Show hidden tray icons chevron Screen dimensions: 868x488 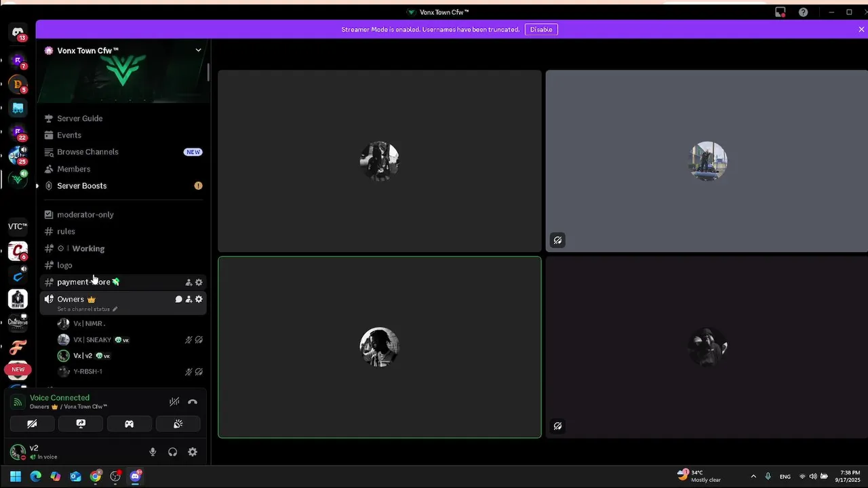click(753, 476)
